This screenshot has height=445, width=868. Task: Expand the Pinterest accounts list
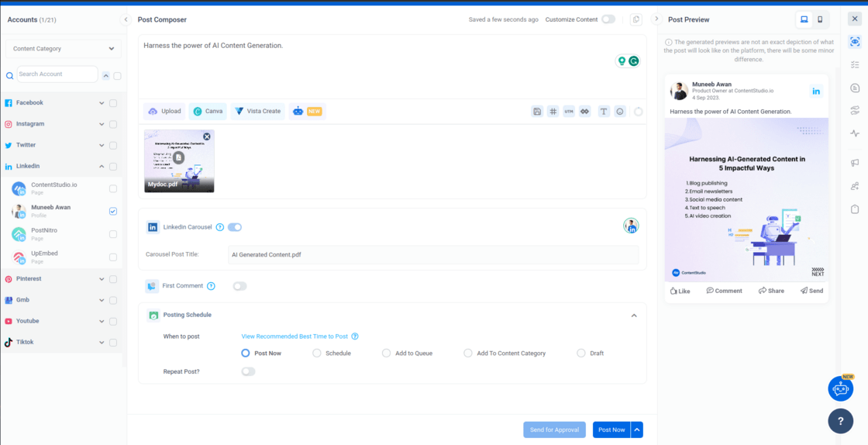tap(102, 280)
